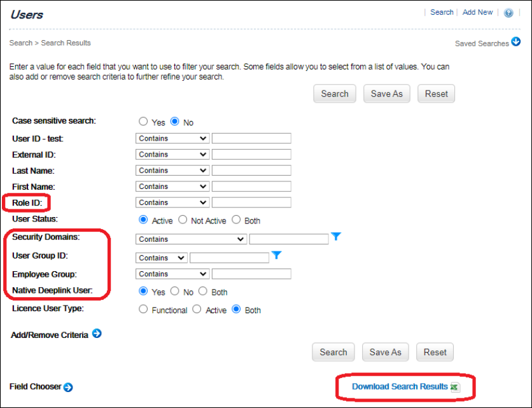Screen dimensions: 532x408
Task: Focus the External ID text field
Action: (251, 155)
